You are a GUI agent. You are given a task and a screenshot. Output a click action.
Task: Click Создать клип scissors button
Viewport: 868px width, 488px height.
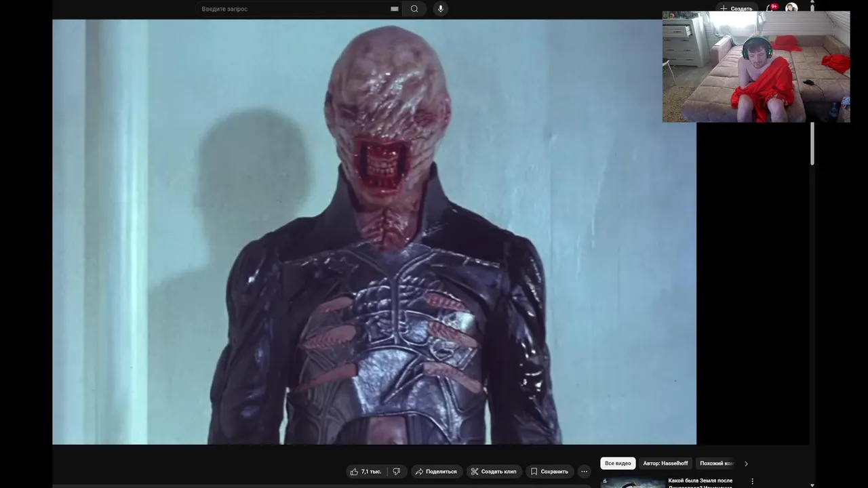[x=494, y=472]
